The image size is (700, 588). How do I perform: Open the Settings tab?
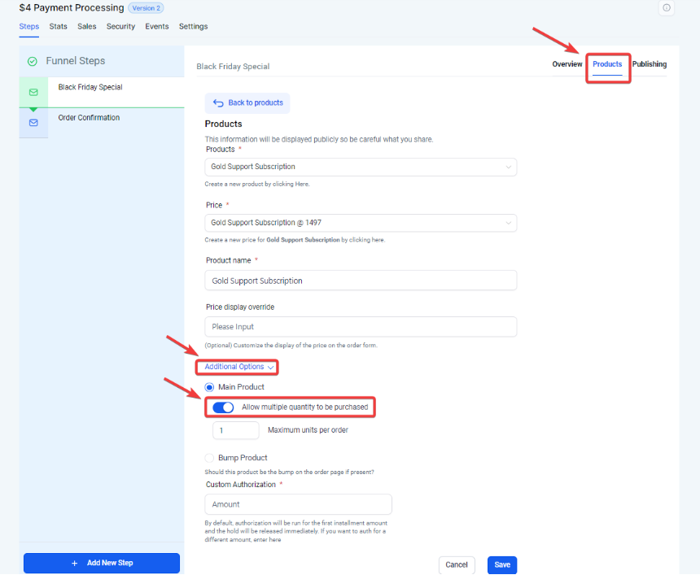pyautogui.click(x=193, y=26)
